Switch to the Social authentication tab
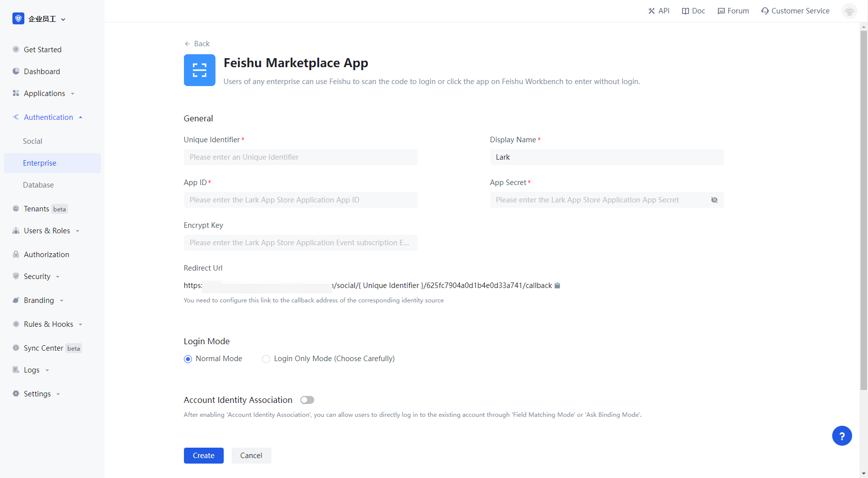 click(32, 141)
